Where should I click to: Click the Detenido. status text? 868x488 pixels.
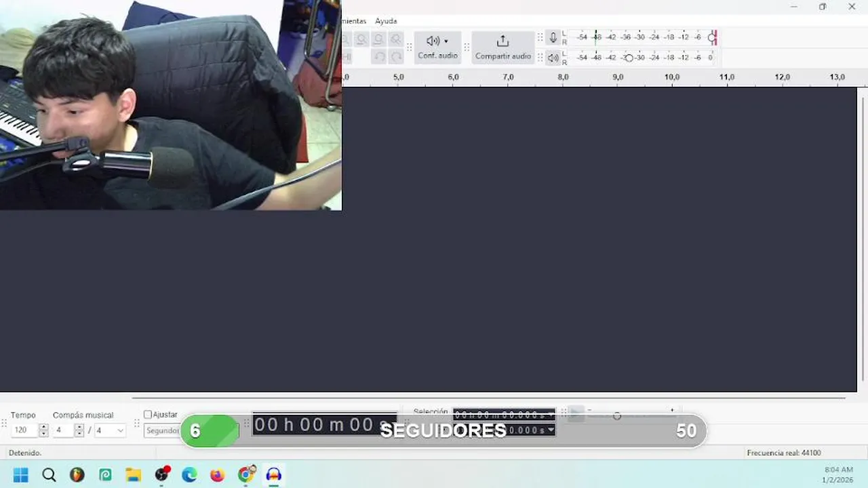click(25, 453)
